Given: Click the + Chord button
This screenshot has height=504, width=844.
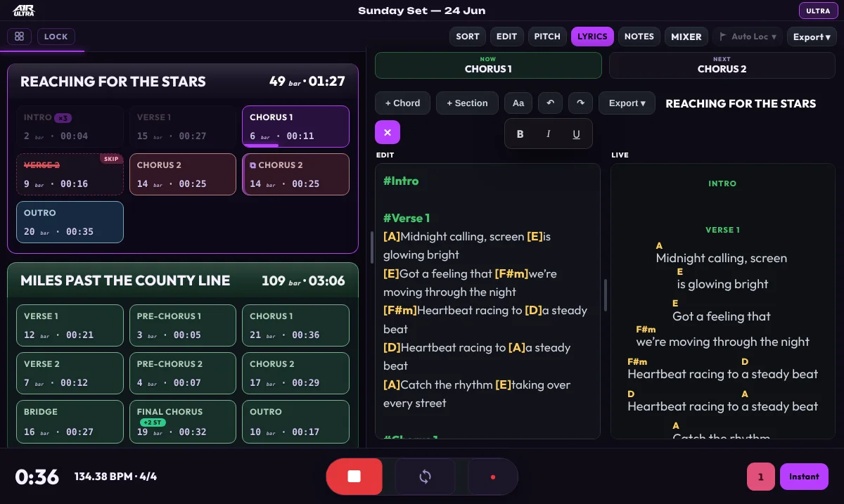Looking at the screenshot, I should pyautogui.click(x=402, y=103).
